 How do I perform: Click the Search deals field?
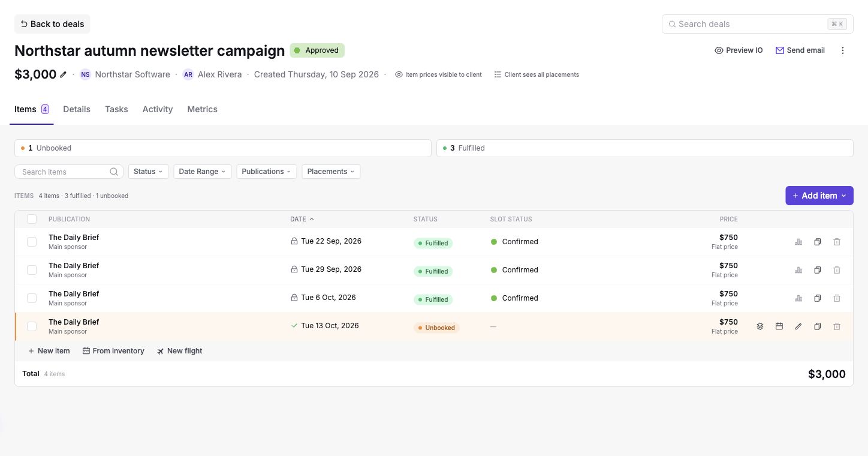[x=758, y=24]
